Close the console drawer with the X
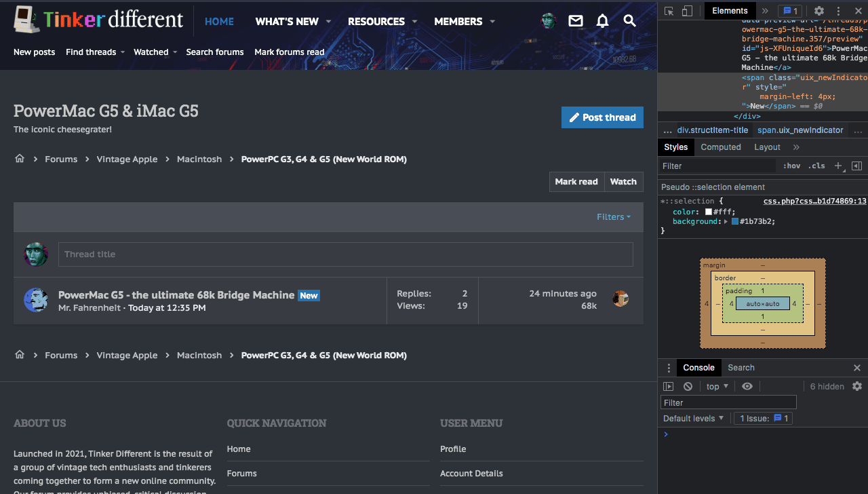Screen dimensions: 868x494 (x=857, y=368)
